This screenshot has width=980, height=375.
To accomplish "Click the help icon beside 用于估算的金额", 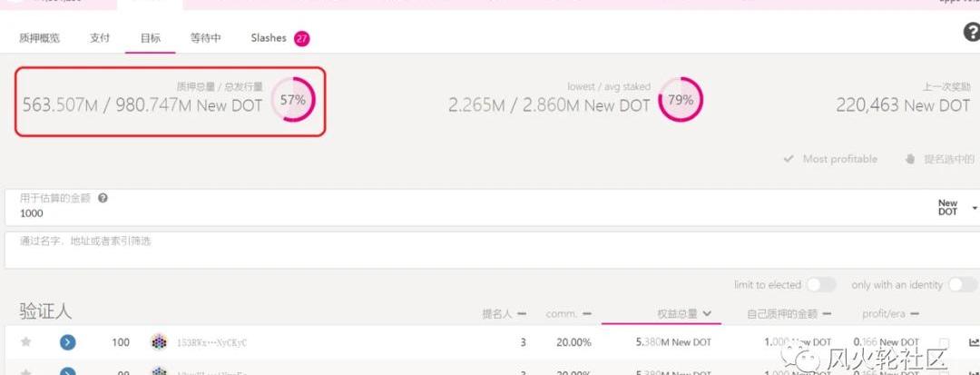I will coord(103,198).
